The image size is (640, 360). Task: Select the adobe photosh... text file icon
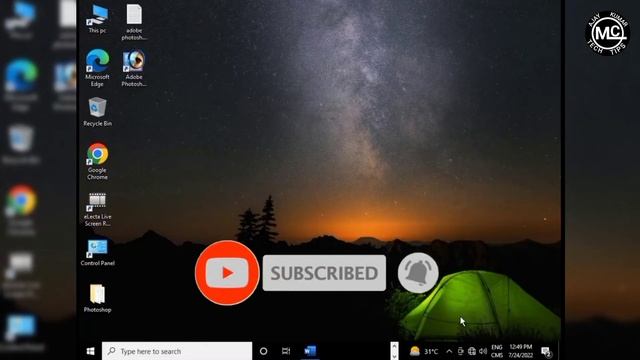pyautogui.click(x=134, y=22)
